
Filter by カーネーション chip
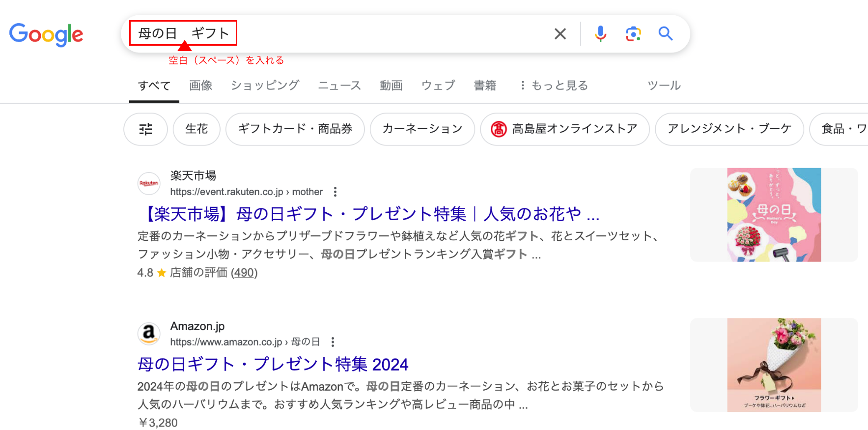coord(422,129)
